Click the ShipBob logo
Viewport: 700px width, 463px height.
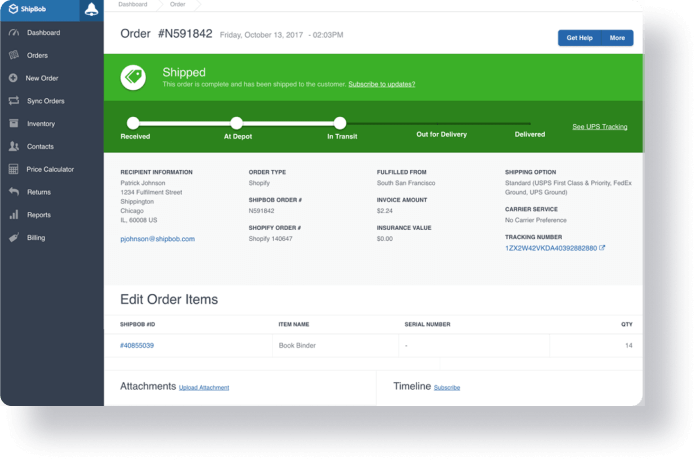pos(27,9)
